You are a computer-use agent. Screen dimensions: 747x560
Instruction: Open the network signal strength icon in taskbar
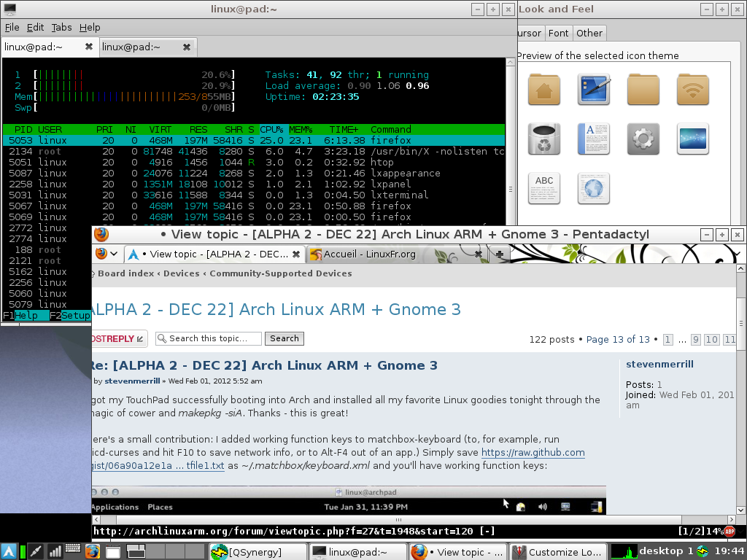[55, 551]
